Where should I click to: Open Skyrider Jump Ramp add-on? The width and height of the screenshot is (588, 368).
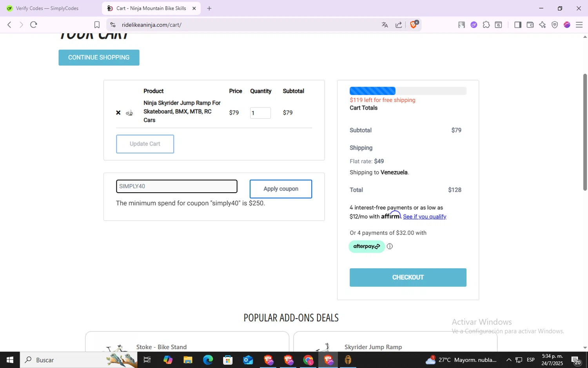pyautogui.click(x=373, y=347)
